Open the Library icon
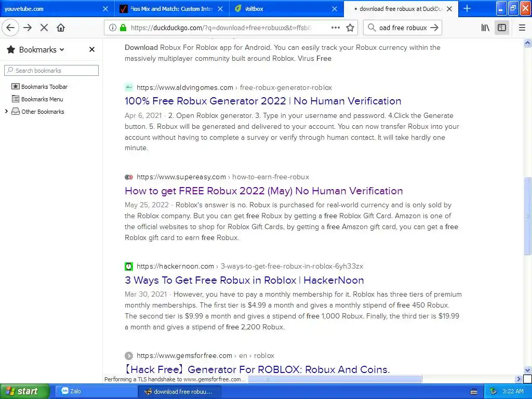This screenshot has width=532, height=399. tap(485, 28)
